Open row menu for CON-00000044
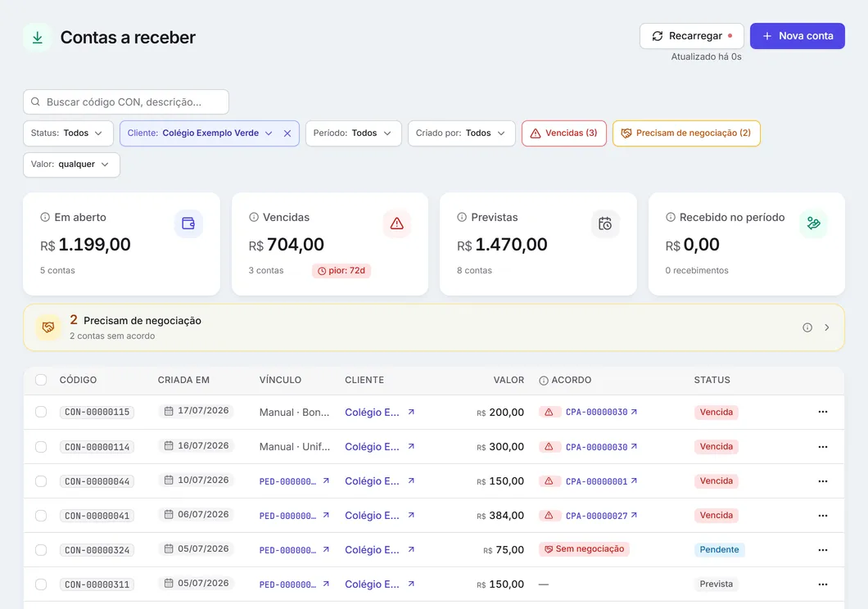Image resolution: width=868 pixels, height=609 pixels. [x=823, y=480]
